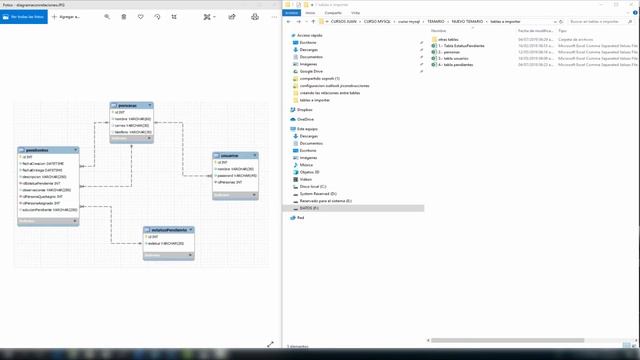Click the personas table in the diagram image
The image size is (640, 360).
[131, 122]
